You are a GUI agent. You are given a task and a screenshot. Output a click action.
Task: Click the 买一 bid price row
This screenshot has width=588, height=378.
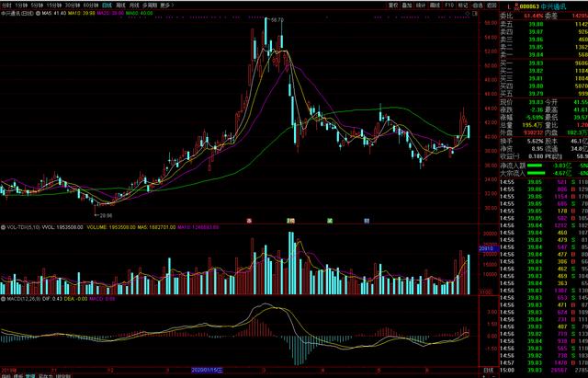[x=544, y=63]
